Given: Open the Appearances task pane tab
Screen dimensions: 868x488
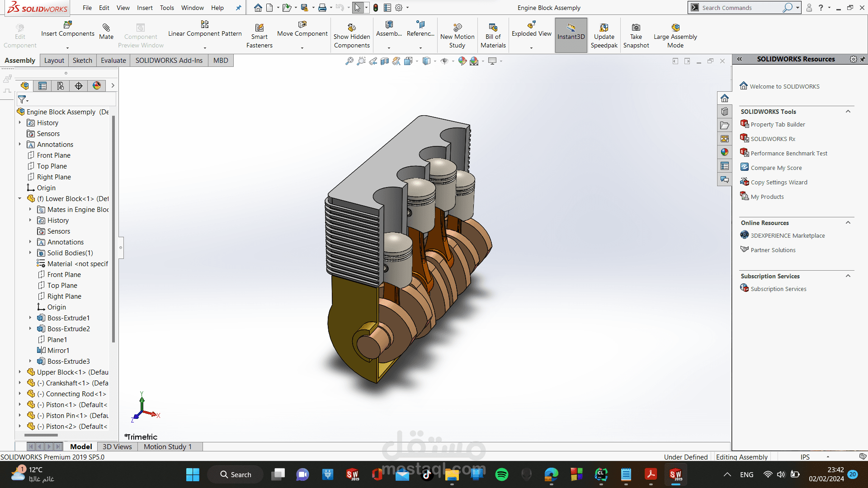Looking at the screenshot, I should coord(725,152).
